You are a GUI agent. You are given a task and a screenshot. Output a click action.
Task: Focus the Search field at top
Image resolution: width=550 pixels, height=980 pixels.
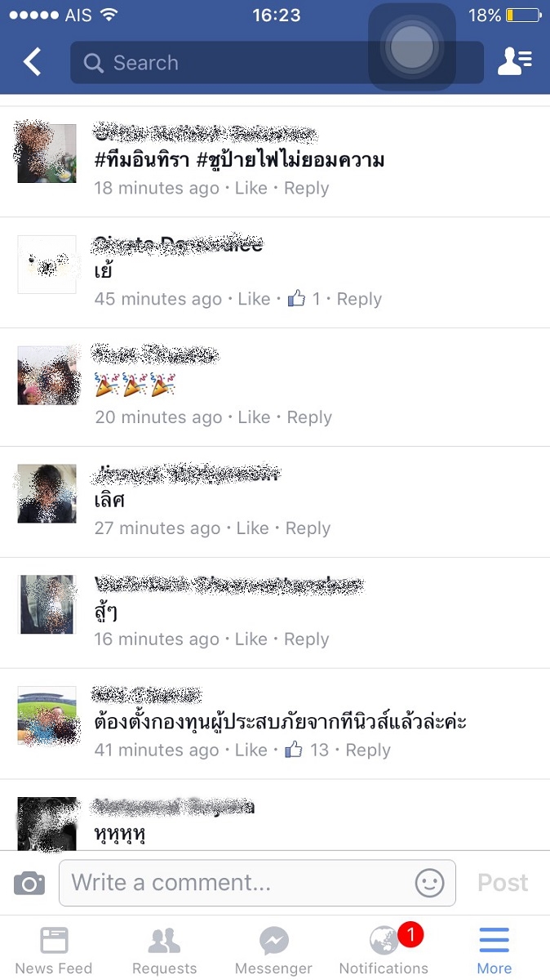(277, 63)
